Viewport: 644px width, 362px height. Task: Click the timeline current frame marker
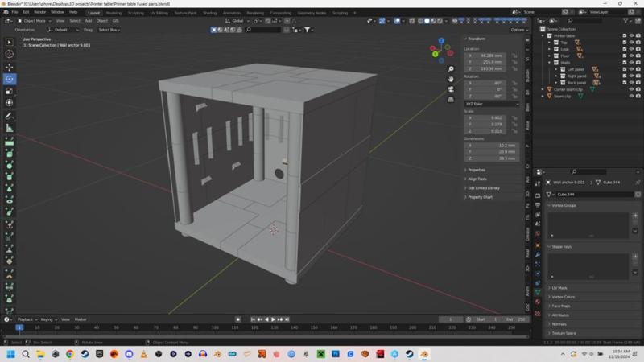(x=19, y=327)
